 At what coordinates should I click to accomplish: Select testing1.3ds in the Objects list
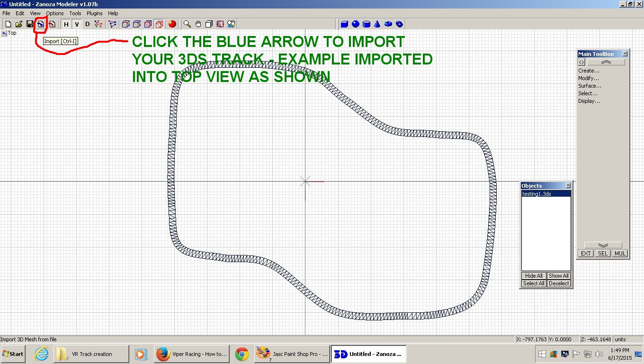(x=546, y=194)
